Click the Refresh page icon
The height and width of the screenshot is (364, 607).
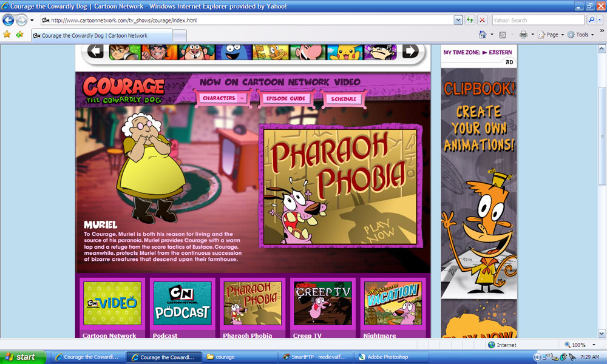[x=470, y=20]
